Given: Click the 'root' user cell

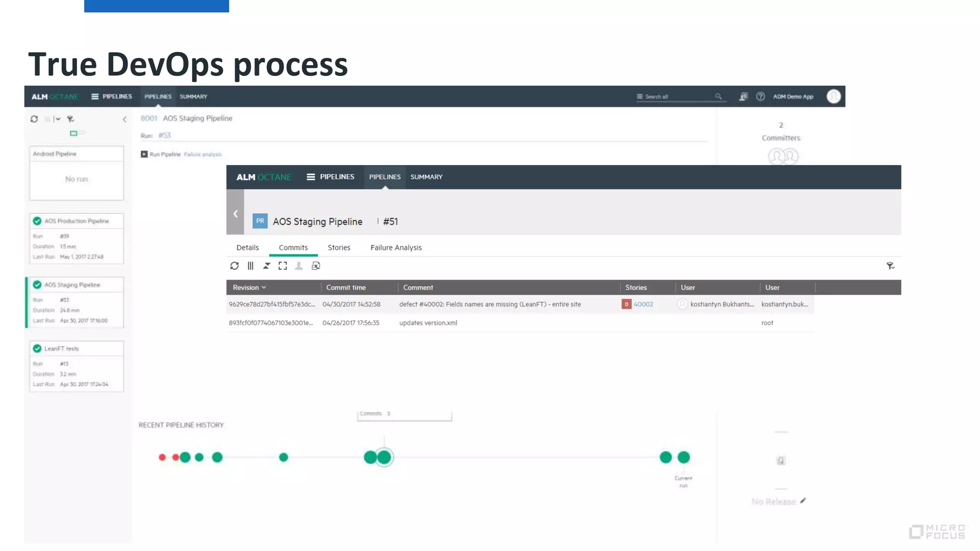Looking at the screenshot, I should (x=767, y=323).
